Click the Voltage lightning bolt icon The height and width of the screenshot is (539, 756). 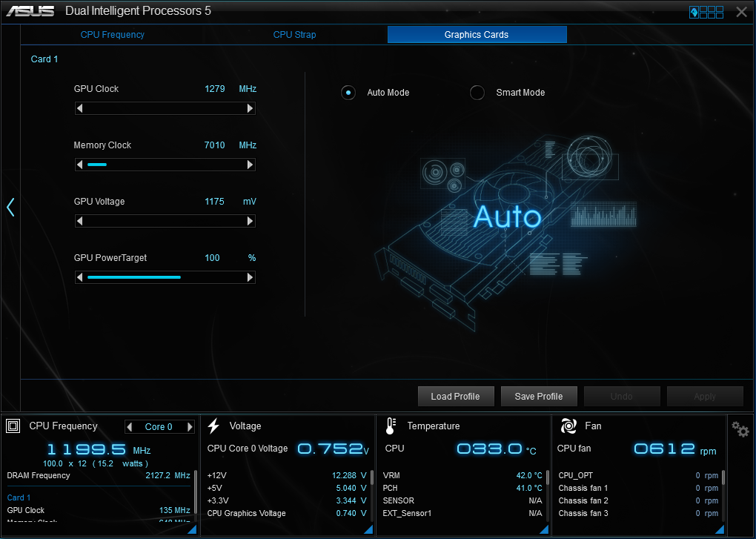213,426
